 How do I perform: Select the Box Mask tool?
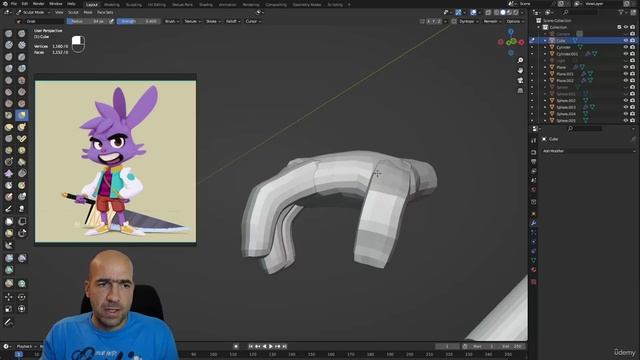[x=9, y=222]
